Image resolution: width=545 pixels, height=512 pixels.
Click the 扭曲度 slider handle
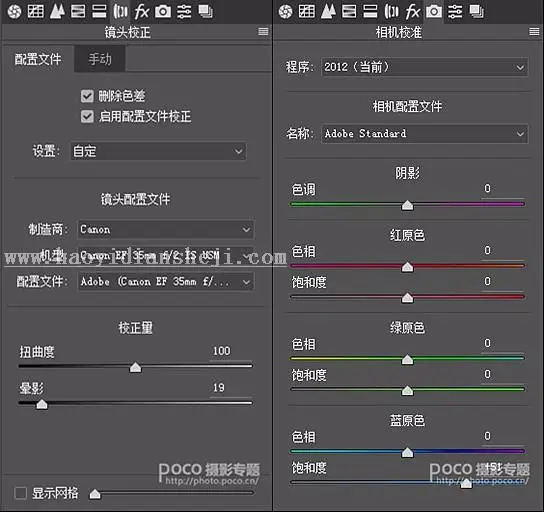tap(135, 367)
